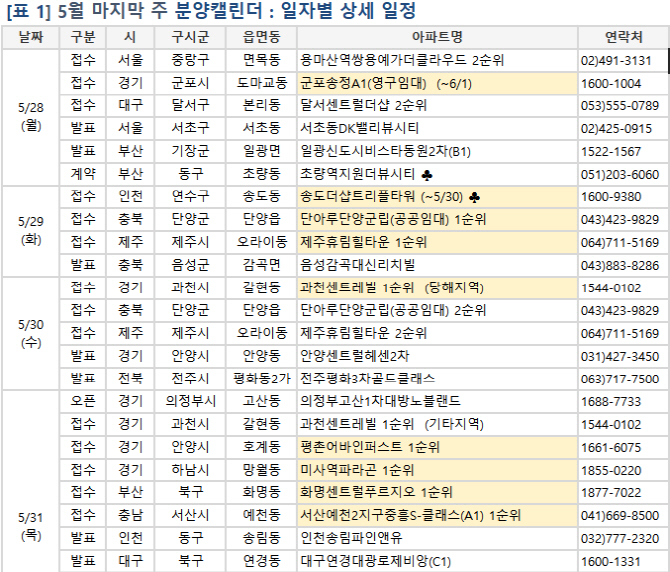Click 과천센트레빌 1순위 (당해지역) cell
The height and width of the screenshot is (572, 670).
point(437,287)
